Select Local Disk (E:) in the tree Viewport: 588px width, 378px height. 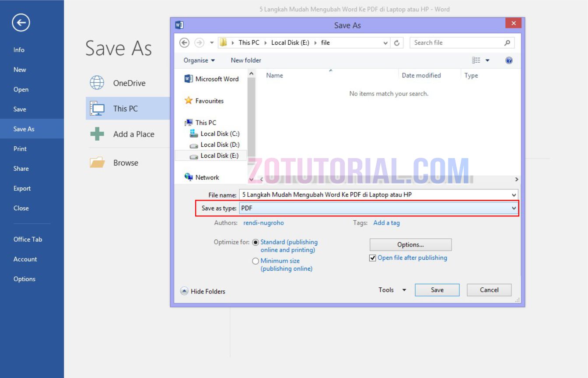coord(211,155)
